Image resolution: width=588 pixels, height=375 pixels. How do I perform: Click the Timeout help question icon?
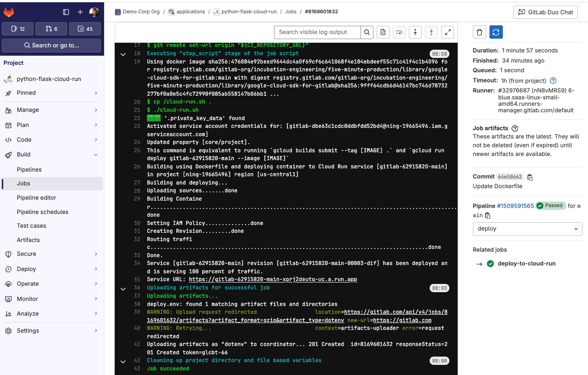pos(553,81)
